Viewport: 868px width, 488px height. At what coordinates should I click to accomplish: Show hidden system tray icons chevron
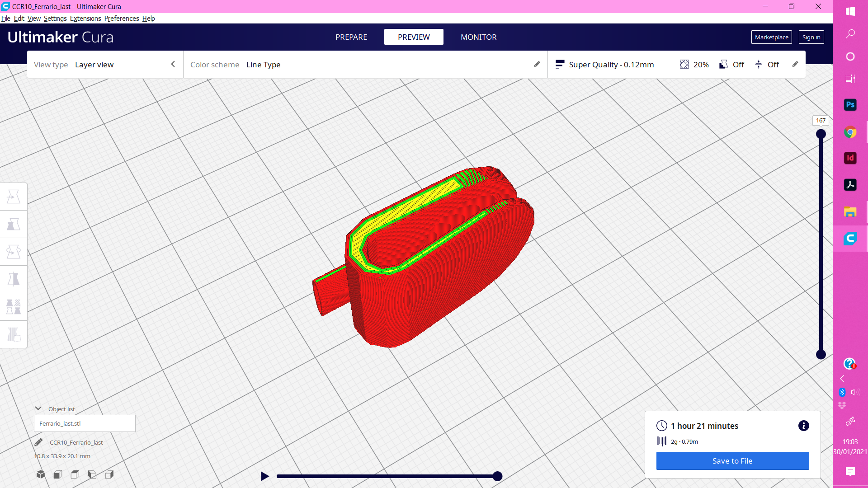[842, 379]
